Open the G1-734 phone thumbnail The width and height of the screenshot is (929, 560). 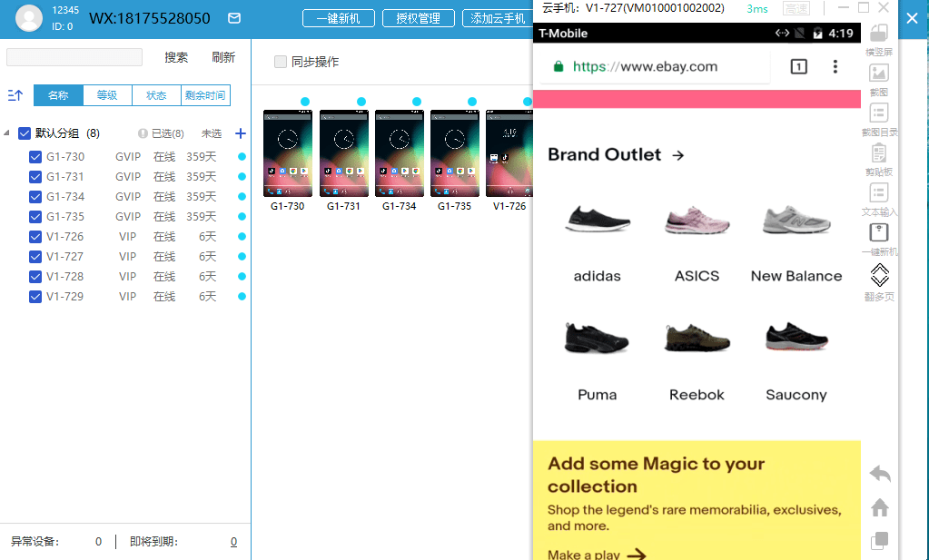pos(400,153)
